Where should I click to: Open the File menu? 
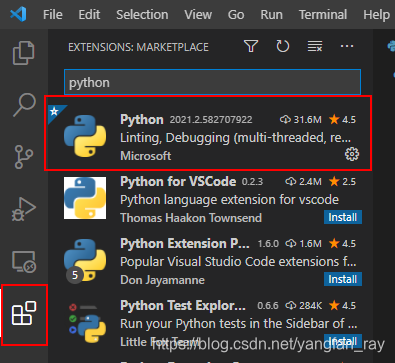point(53,15)
